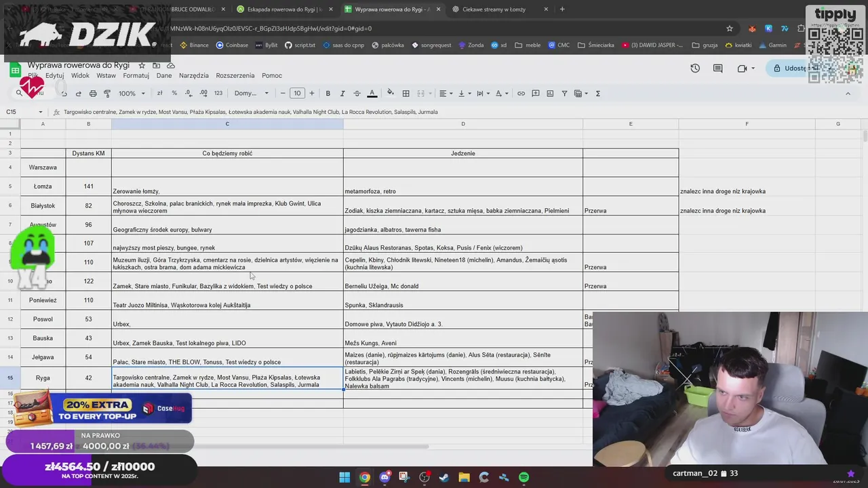
Task: Open the font family dropdown
Action: [x=252, y=94]
